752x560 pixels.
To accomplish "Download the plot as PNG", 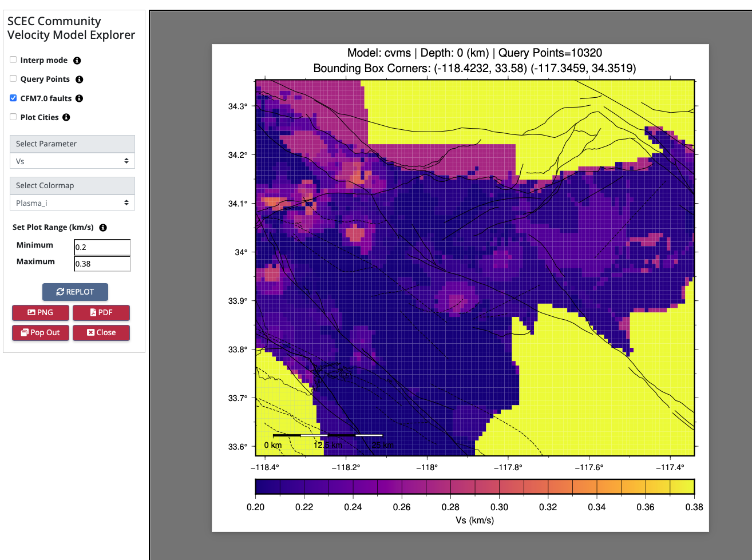I will pyautogui.click(x=41, y=313).
